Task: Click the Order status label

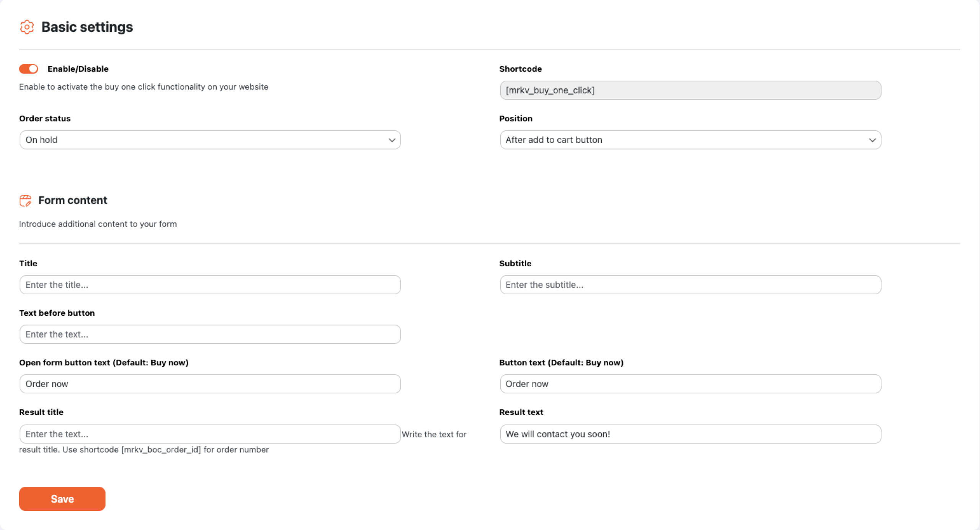Action: (x=45, y=119)
